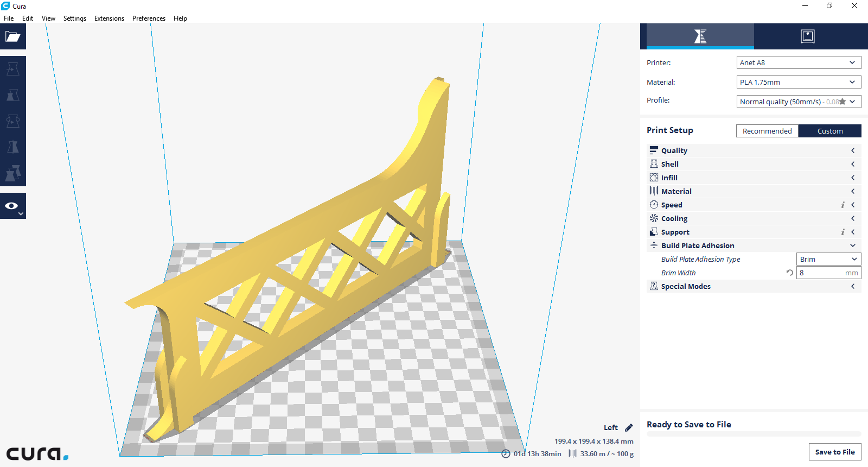Click the filament length 33.60 m / ~ 100 g
Image resolution: width=868 pixels, height=467 pixels.
[607, 453]
